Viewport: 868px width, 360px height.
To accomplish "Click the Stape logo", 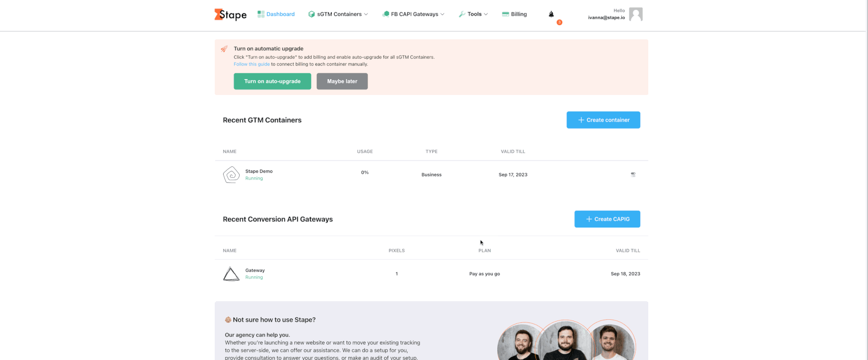I will pyautogui.click(x=230, y=14).
